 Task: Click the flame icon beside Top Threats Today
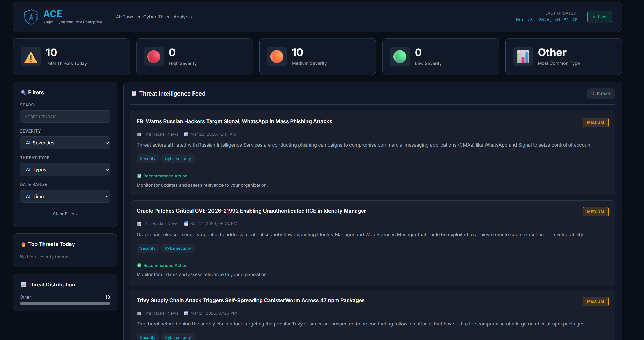(23, 244)
